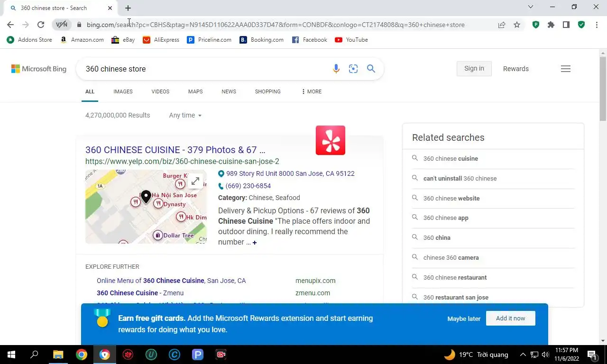
Task: Open Addons Store bookmark
Action: [x=29, y=40]
